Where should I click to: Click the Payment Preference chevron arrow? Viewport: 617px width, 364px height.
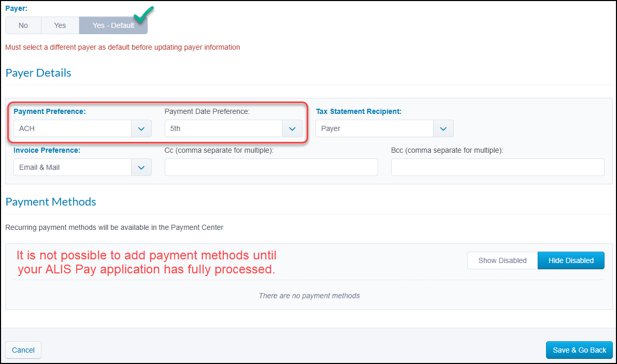(x=141, y=128)
